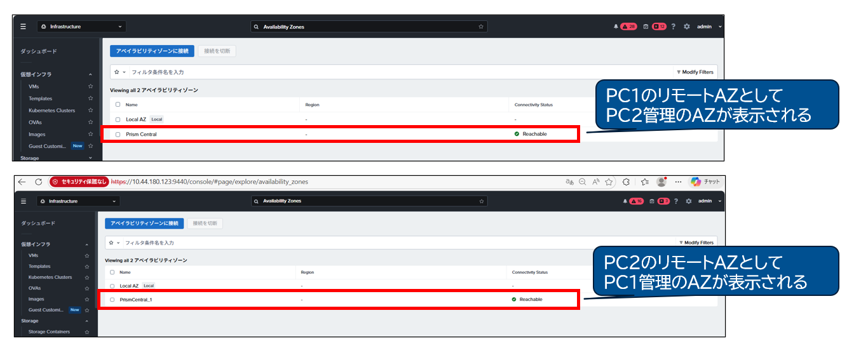The height and width of the screenshot is (348, 868).
Task: Open hamburger menu in upper PC1 window
Action: [23, 27]
